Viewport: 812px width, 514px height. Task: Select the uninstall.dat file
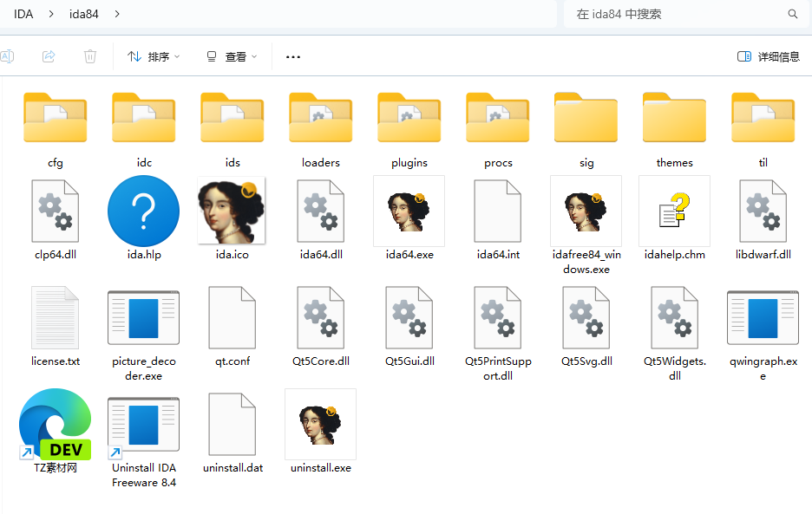coord(232,425)
